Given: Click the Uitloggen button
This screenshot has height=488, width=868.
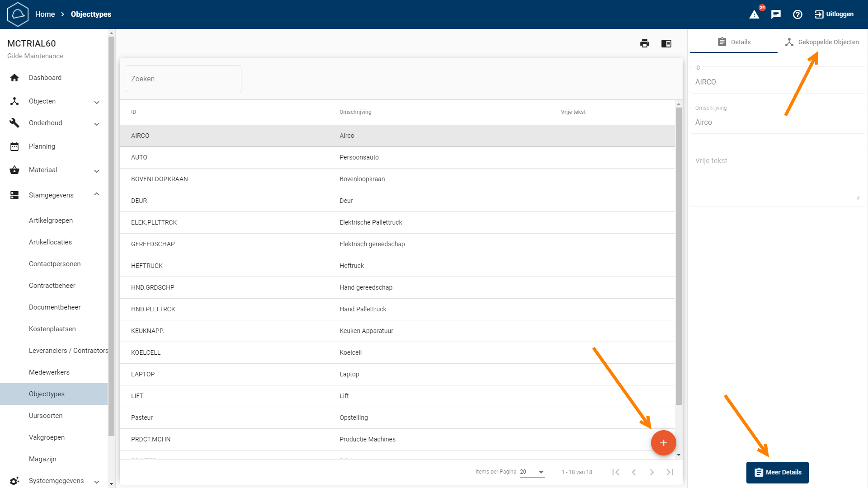Looking at the screenshot, I should [834, 14].
